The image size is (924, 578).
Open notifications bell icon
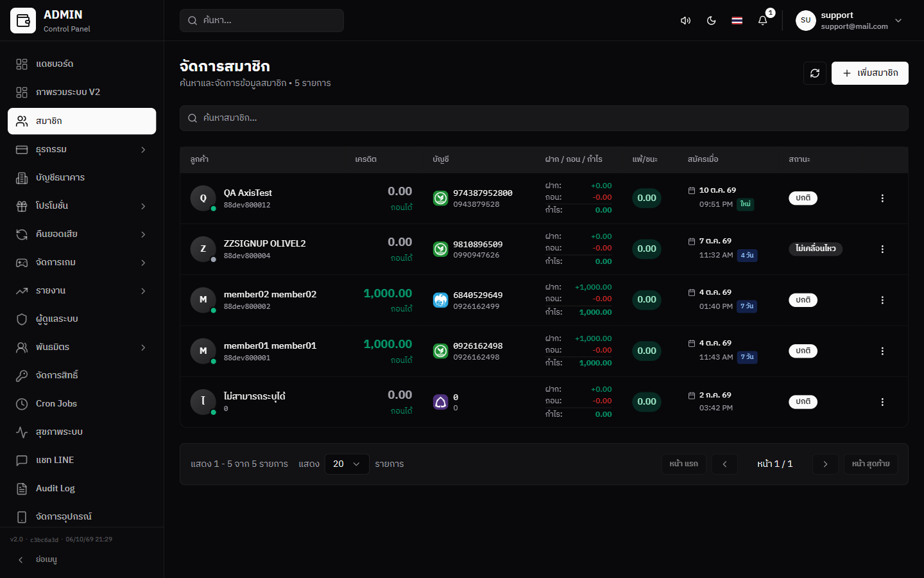click(x=762, y=21)
